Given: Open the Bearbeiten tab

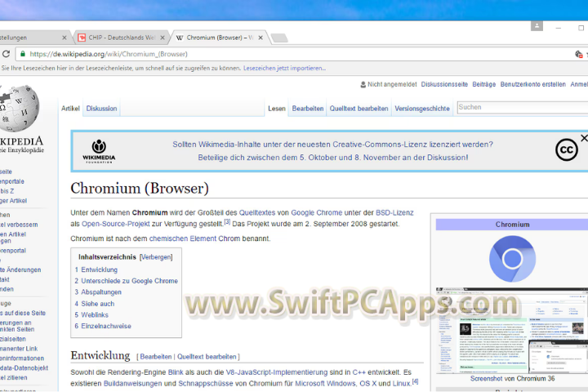Looking at the screenshot, I should pos(308,109).
